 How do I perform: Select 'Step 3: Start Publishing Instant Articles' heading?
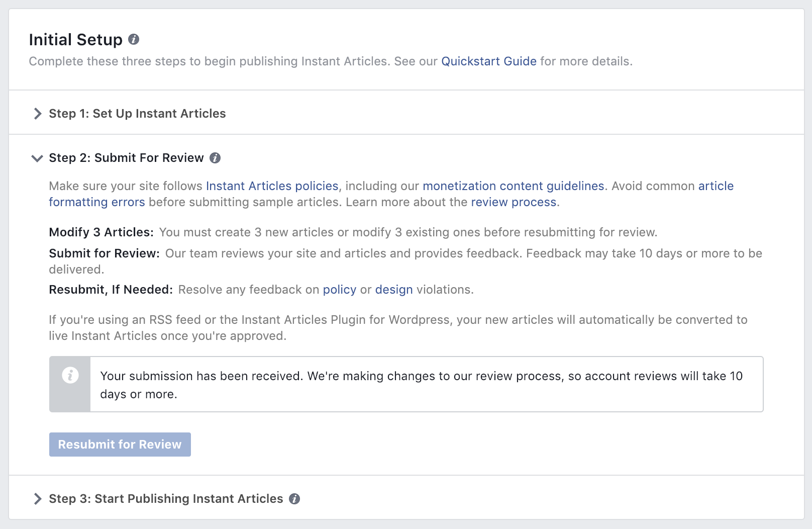tap(166, 499)
